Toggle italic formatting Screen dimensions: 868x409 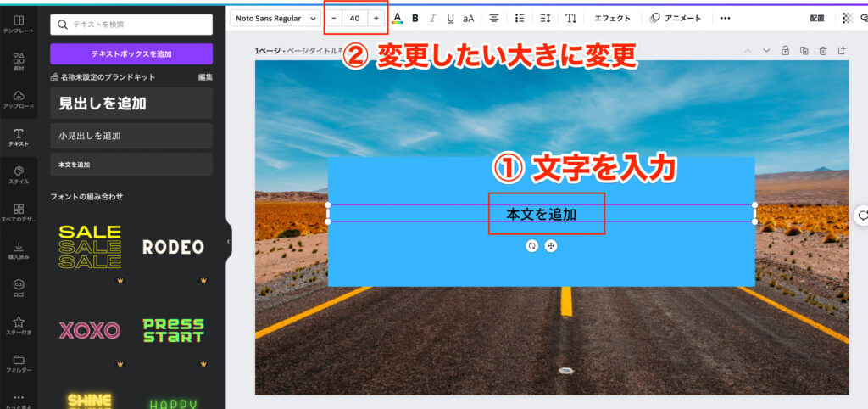pyautogui.click(x=433, y=19)
